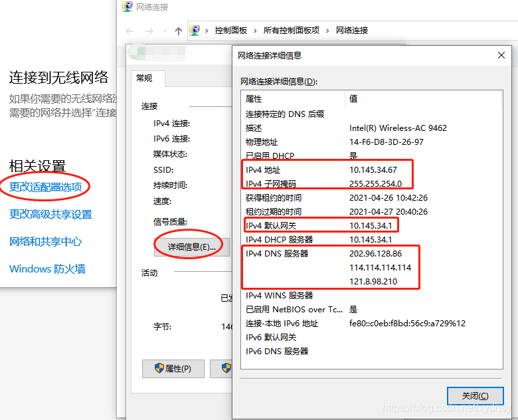The width and height of the screenshot is (518, 420).
Task: Click the 信号质量 label in status dialog
Action: coord(170,221)
